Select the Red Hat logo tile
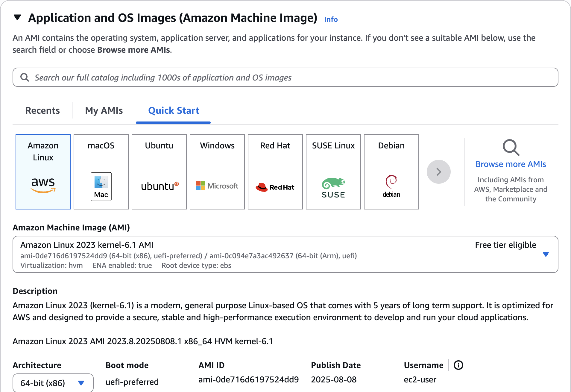This screenshot has height=392, width=571. click(275, 172)
